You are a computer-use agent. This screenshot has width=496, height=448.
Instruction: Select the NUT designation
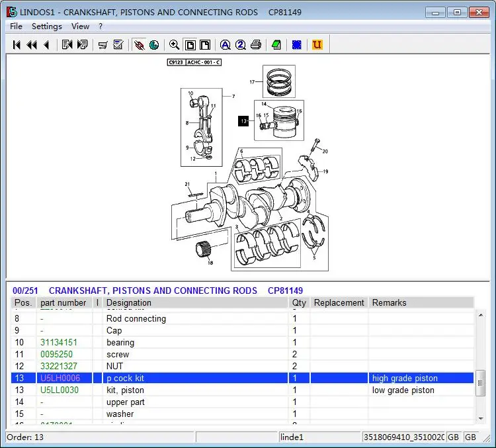114,366
